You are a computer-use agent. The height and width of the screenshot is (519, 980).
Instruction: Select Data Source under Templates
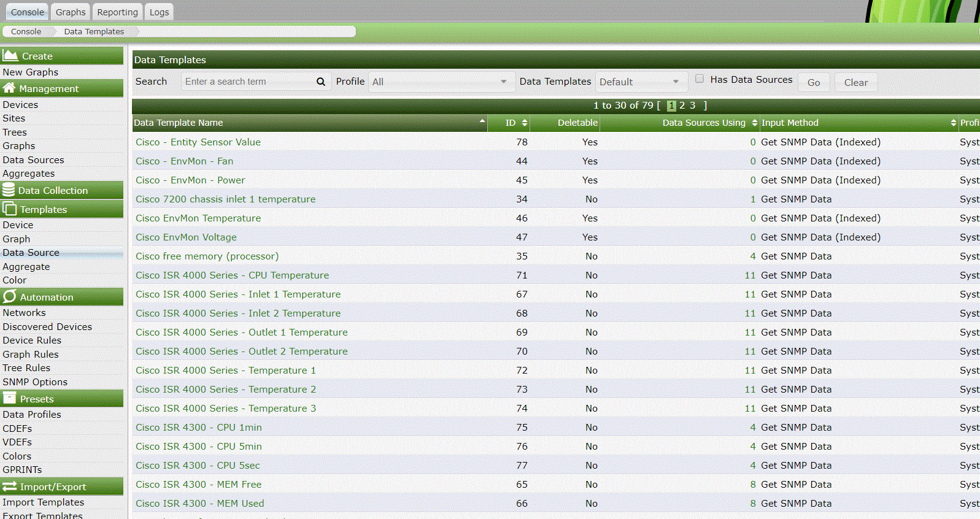coord(31,252)
